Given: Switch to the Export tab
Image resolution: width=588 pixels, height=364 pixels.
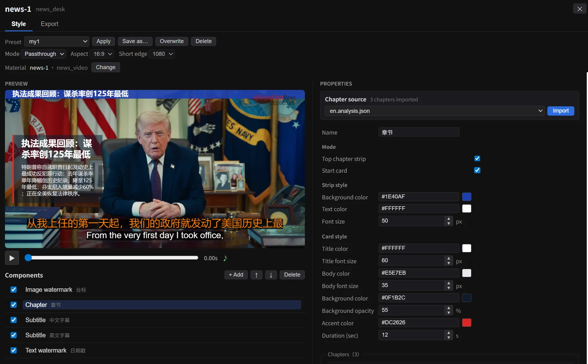Looking at the screenshot, I should click(49, 24).
